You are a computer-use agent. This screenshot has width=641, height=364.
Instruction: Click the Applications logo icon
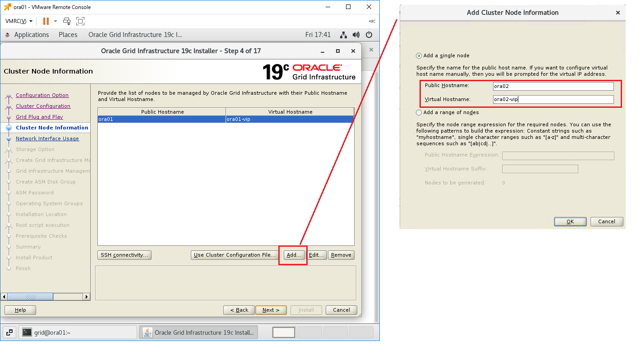(x=7, y=35)
